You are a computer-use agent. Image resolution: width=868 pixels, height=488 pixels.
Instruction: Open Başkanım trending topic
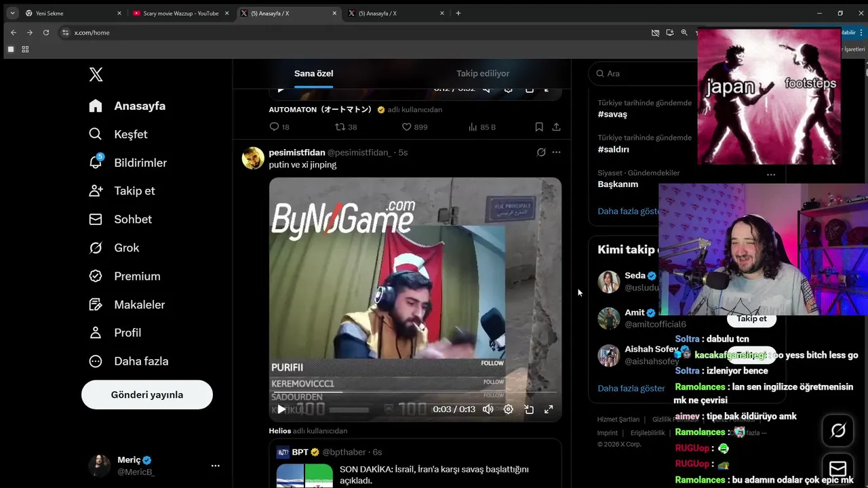(x=618, y=184)
